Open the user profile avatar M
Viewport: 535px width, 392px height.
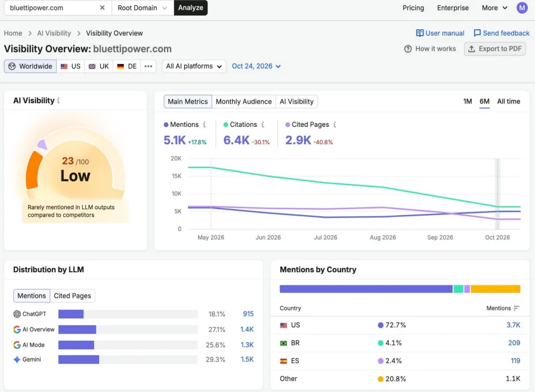click(x=522, y=8)
